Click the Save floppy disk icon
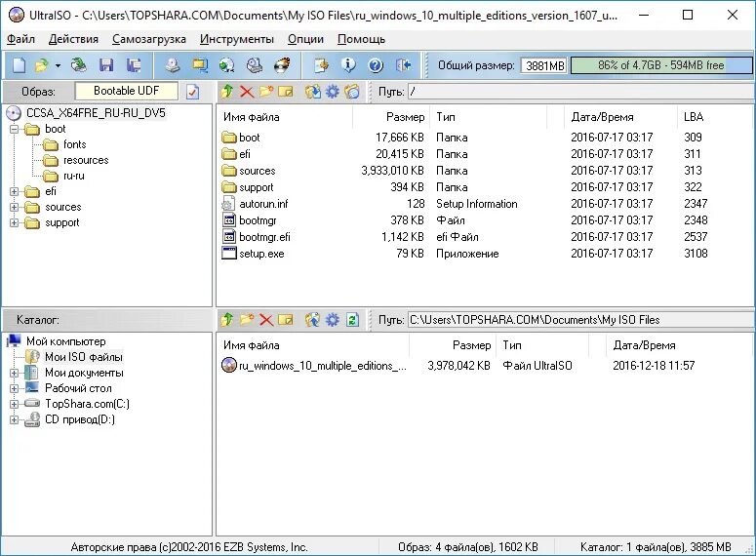Screen dimensions: 756x556 (106, 65)
